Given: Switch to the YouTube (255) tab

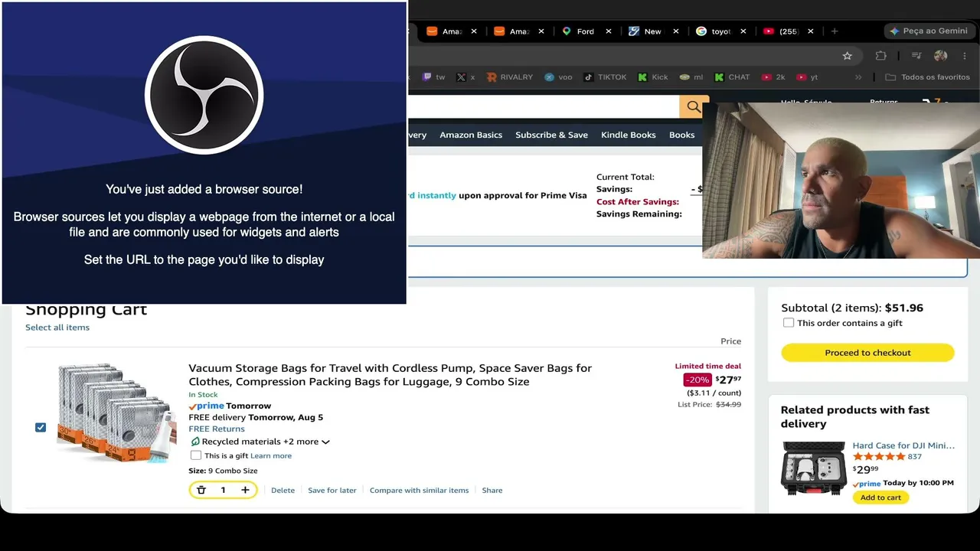Looking at the screenshot, I should point(787,31).
